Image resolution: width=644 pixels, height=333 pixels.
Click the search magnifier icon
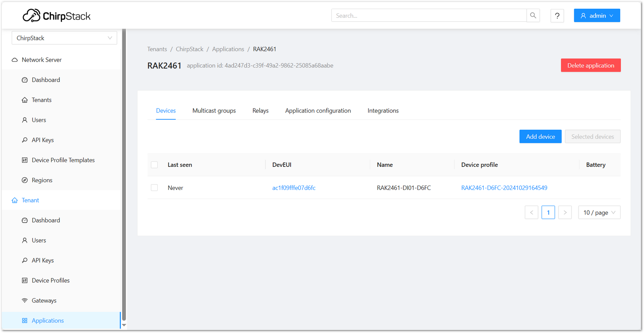[x=533, y=15]
